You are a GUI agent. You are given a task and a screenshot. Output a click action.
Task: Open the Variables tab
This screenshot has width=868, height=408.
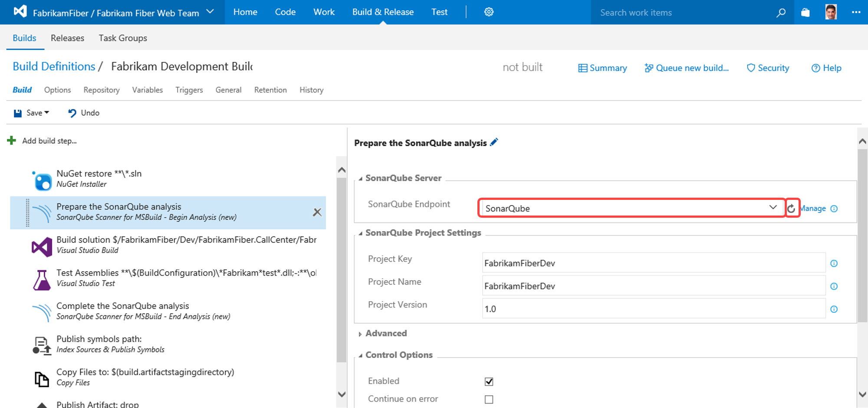point(148,90)
